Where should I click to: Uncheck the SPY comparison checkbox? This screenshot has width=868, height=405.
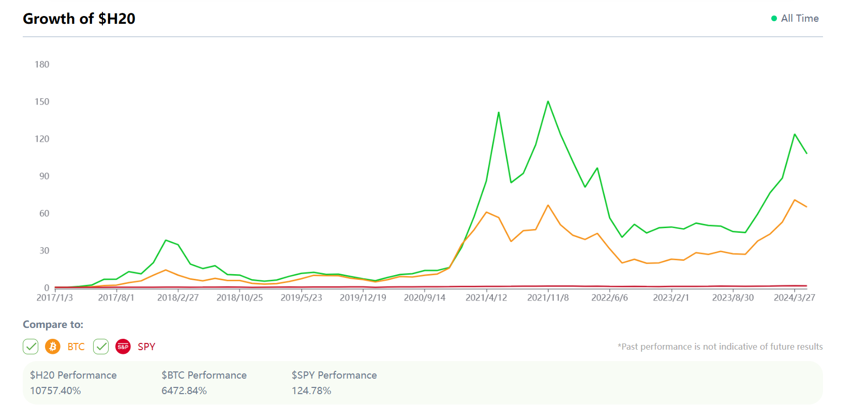click(101, 347)
